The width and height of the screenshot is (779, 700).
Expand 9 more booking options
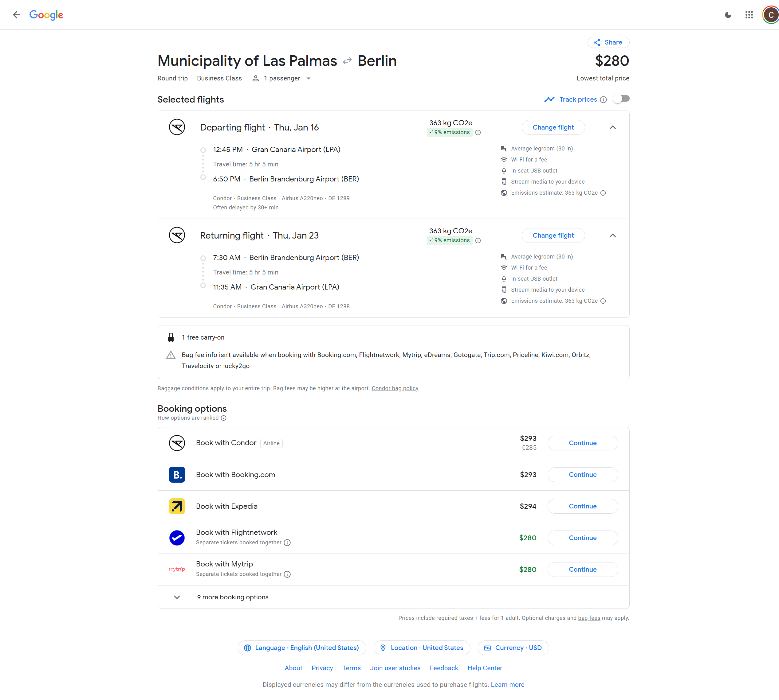tap(232, 597)
